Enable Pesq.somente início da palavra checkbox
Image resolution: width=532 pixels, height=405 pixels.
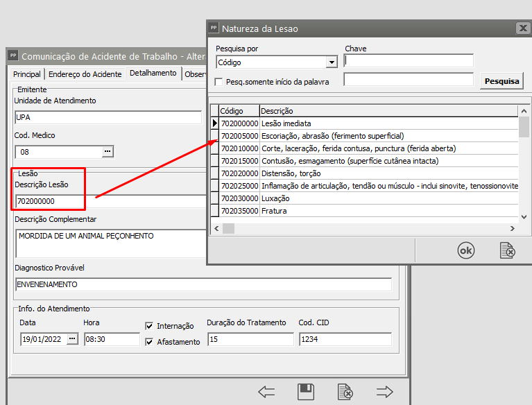click(x=219, y=82)
